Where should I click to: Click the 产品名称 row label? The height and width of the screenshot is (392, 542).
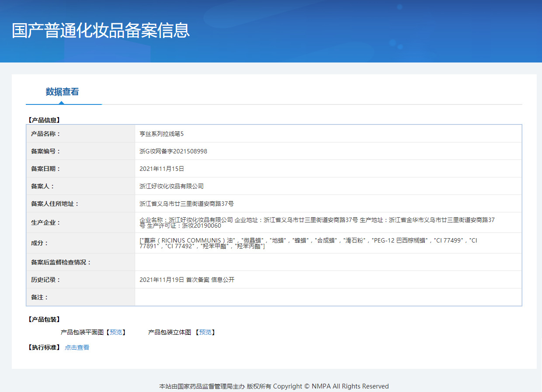(x=45, y=134)
